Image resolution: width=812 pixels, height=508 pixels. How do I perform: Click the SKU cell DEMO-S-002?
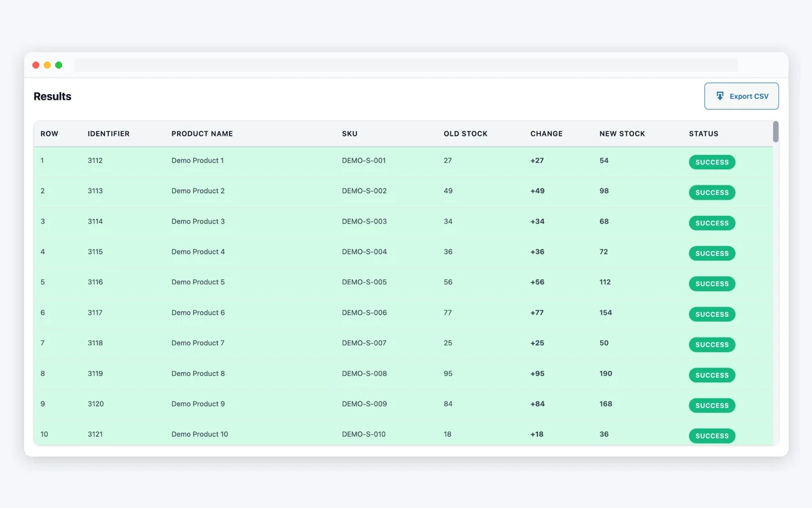click(x=364, y=190)
